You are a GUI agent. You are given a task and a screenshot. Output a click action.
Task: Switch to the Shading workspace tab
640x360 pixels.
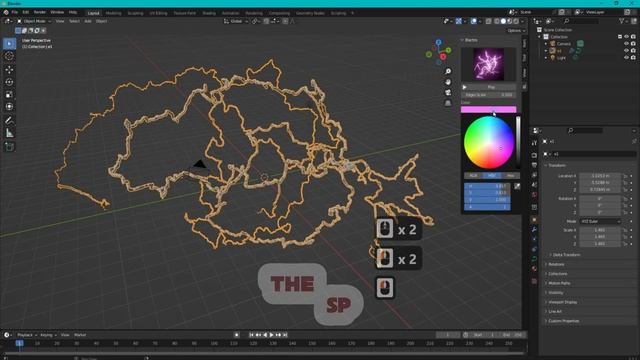click(209, 13)
